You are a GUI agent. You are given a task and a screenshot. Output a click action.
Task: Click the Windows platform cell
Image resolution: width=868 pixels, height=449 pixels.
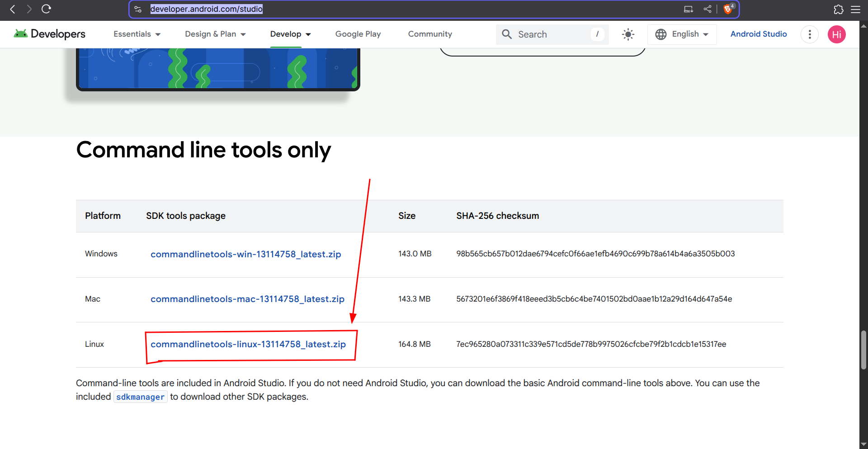[101, 254]
